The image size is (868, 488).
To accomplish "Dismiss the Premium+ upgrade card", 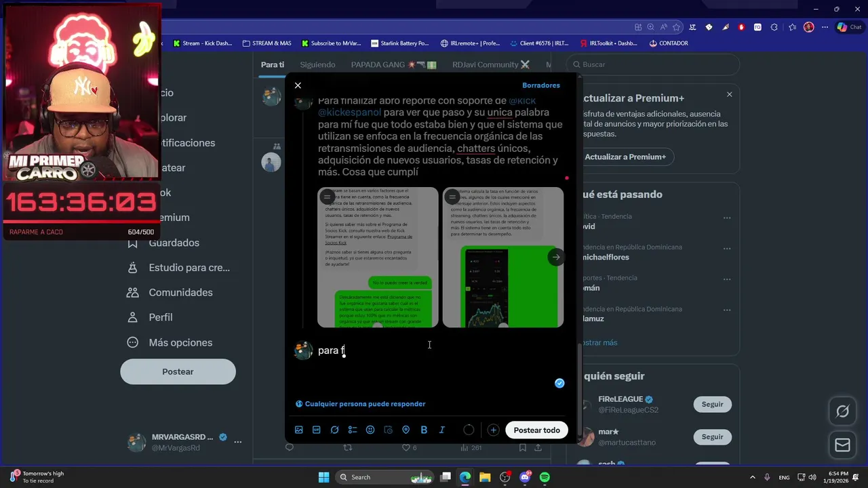I will [730, 94].
